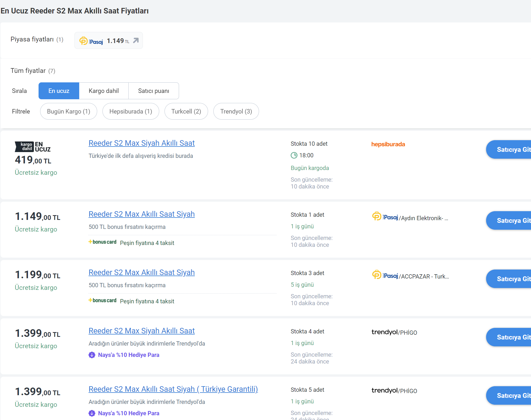Toggle the Hepsiburada filter chip
531x420 pixels.
131,111
